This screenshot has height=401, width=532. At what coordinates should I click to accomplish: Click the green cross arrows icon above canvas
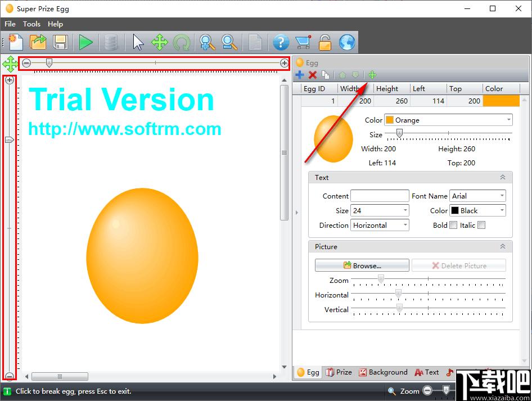click(x=10, y=64)
